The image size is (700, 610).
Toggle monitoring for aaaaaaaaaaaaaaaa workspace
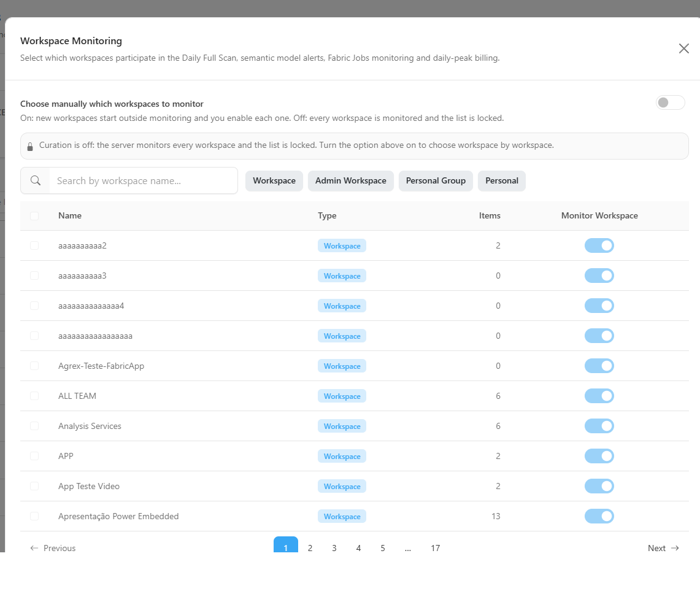coord(599,336)
